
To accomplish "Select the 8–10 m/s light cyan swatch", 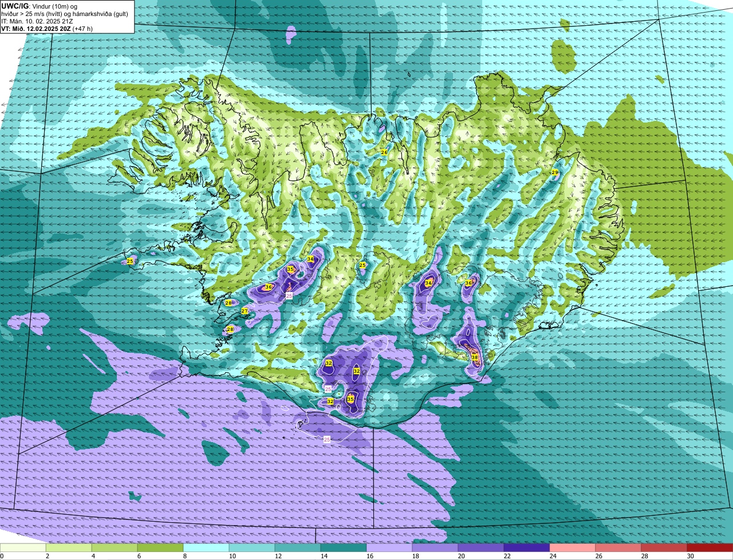I will click(206, 547).
